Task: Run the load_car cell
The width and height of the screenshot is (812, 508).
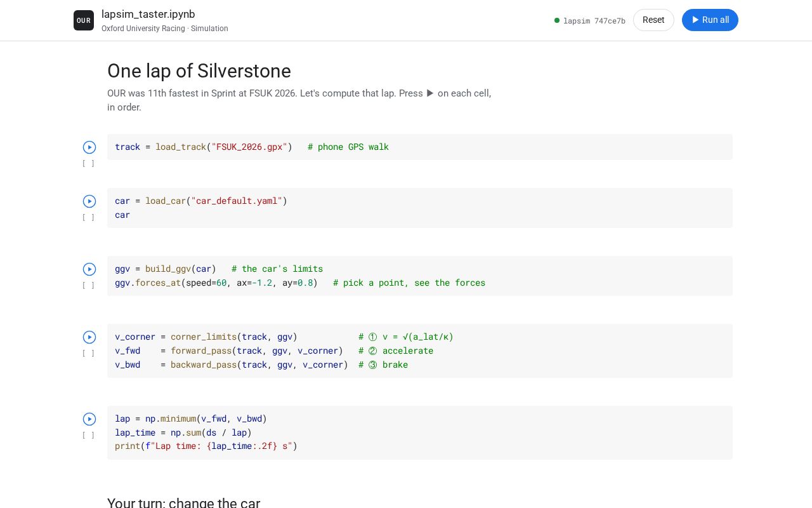Action: tap(89, 201)
